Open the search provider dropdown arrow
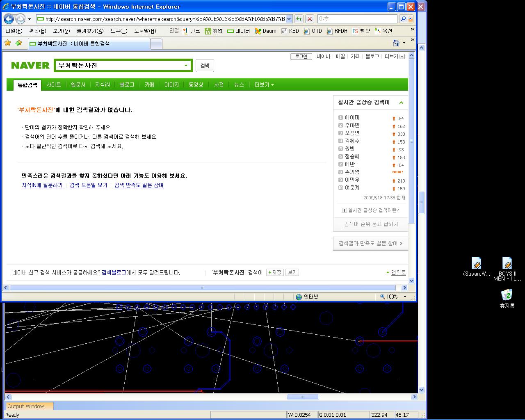This screenshot has width=525, height=420. pos(411,19)
